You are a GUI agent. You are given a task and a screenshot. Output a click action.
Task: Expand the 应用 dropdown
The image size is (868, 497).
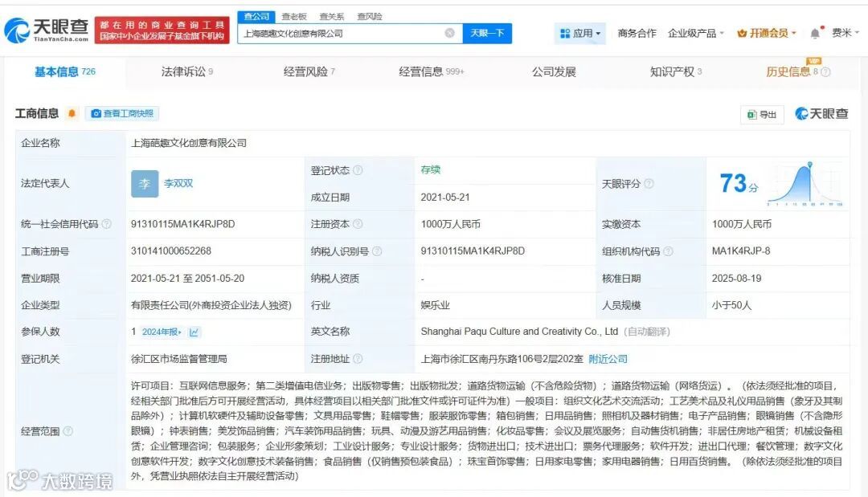point(580,33)
